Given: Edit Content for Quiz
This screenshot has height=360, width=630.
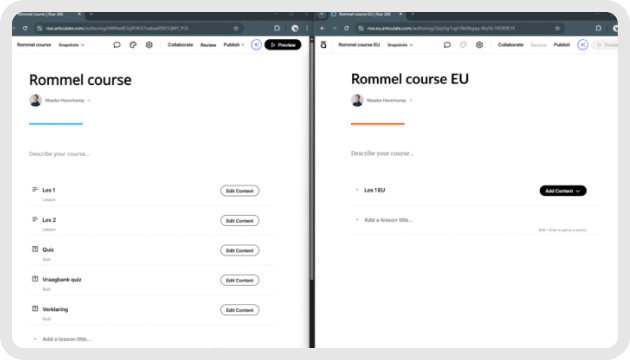Looking at the screenshot, I should point(239,250).
